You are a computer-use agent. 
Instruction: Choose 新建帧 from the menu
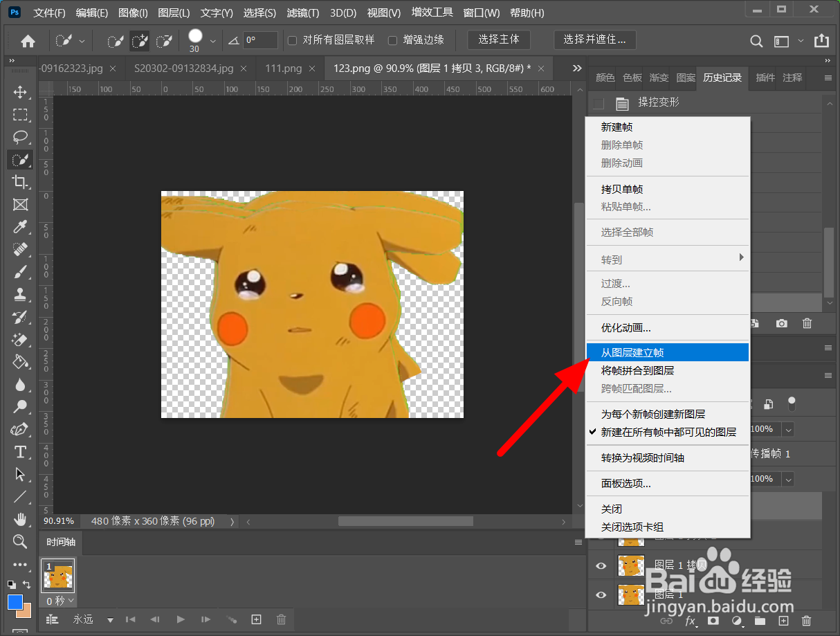(668, 127)
